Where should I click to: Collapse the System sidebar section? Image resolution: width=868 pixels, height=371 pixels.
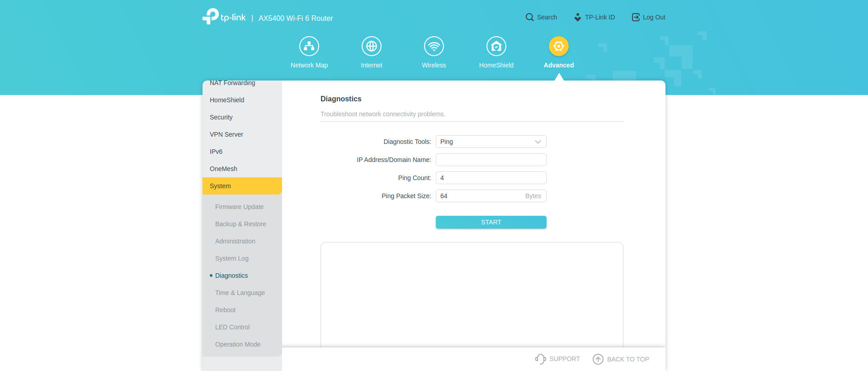pos(242,186)
